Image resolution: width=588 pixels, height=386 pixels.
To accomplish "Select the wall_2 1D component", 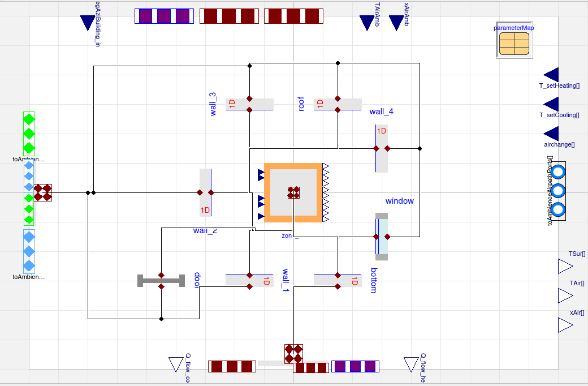I will [x=205, y=192].
